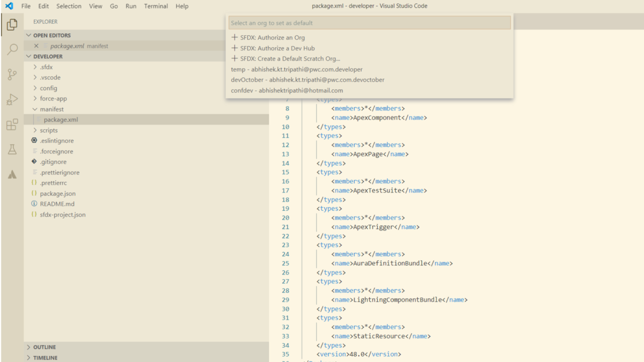Choose SFDX: Authorize a Dev Hub
Screen dimensions: 644x362
[x=369, y=48]
